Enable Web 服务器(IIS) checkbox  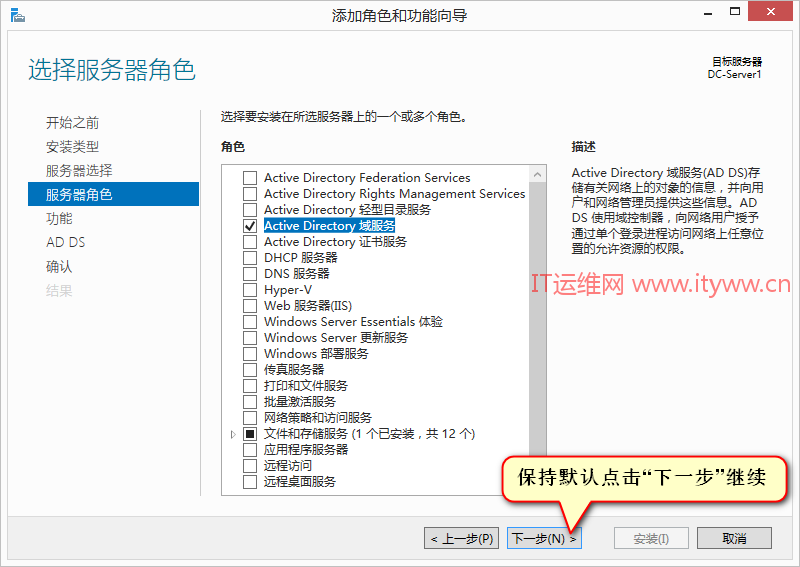250,306
